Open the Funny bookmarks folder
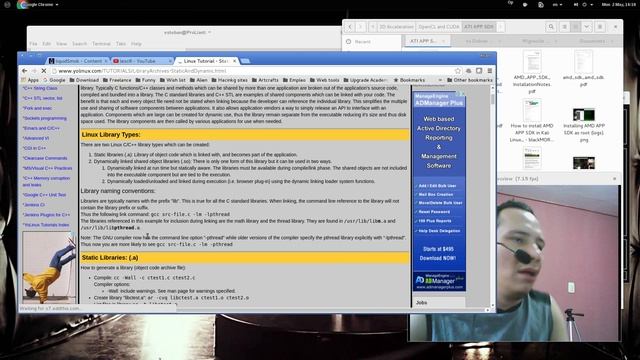Screen dimensions: 640x360 [x=145, y=80]
